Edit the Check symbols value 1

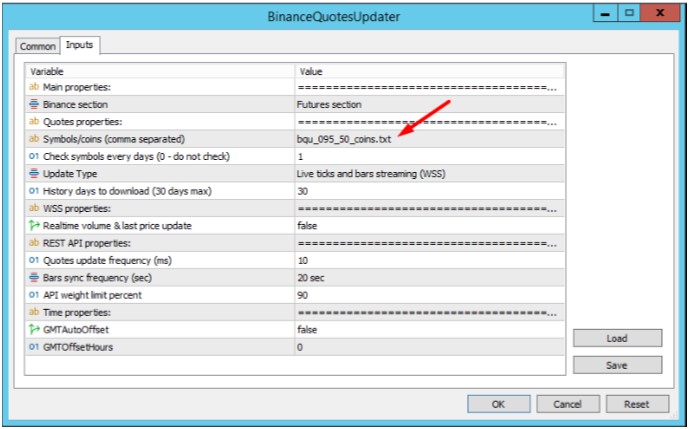[430, 156]
